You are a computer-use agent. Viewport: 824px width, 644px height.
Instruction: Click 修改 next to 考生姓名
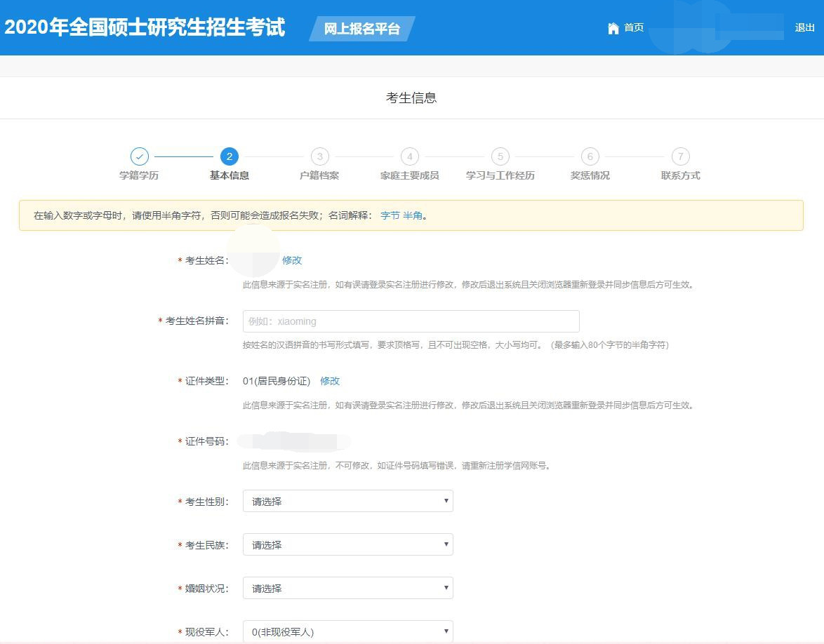(x=291, y=260)
